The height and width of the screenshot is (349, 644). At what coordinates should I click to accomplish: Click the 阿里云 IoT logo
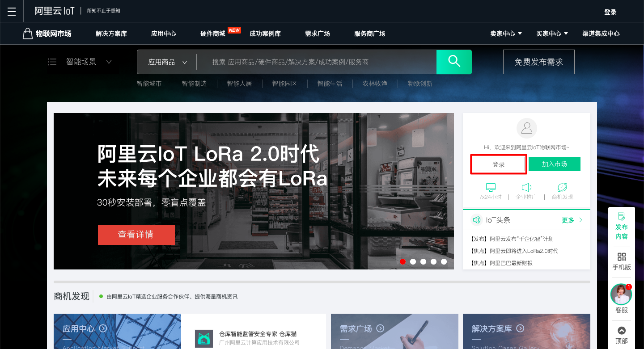coord(55,11)
